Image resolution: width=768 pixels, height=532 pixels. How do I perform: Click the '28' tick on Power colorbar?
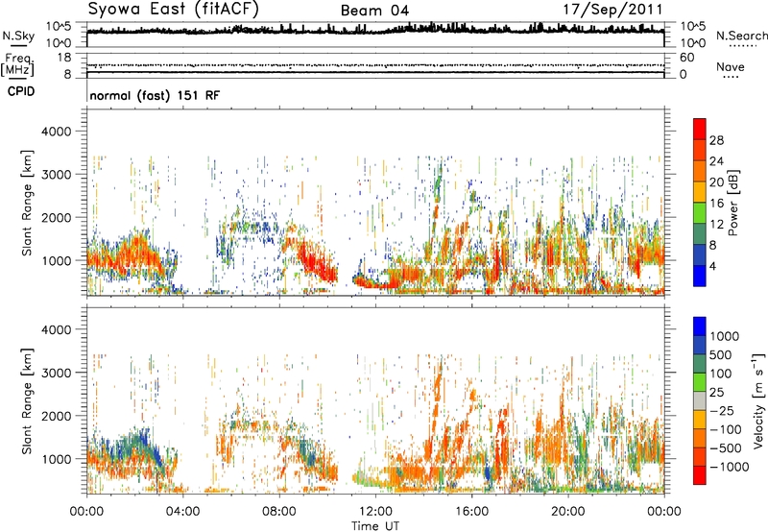[716, 140]
